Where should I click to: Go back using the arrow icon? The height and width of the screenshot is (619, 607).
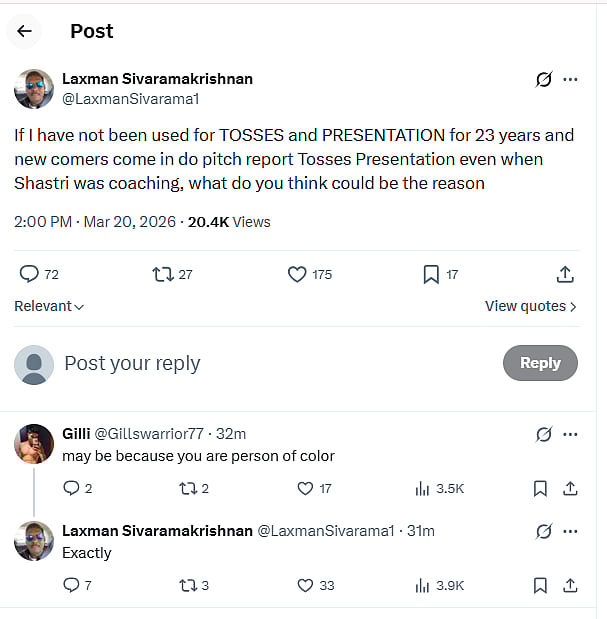[x=25, y=31]
